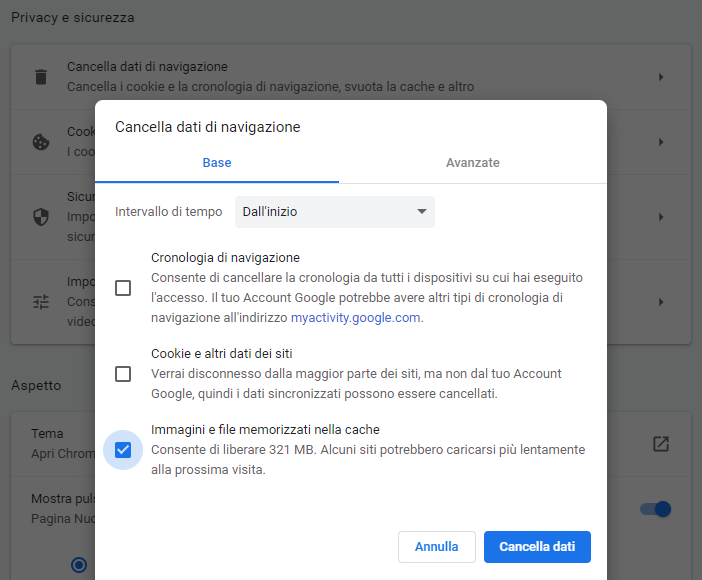Toggle the Mostra pulsante switch off

[x=655, y=509]
